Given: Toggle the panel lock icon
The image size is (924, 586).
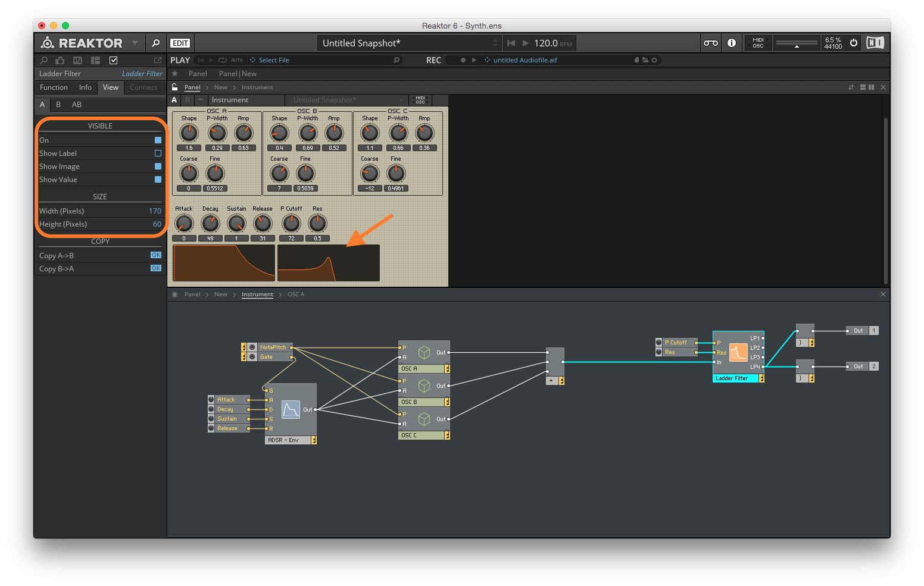Looking at the screenshot, I should point(175,87).
